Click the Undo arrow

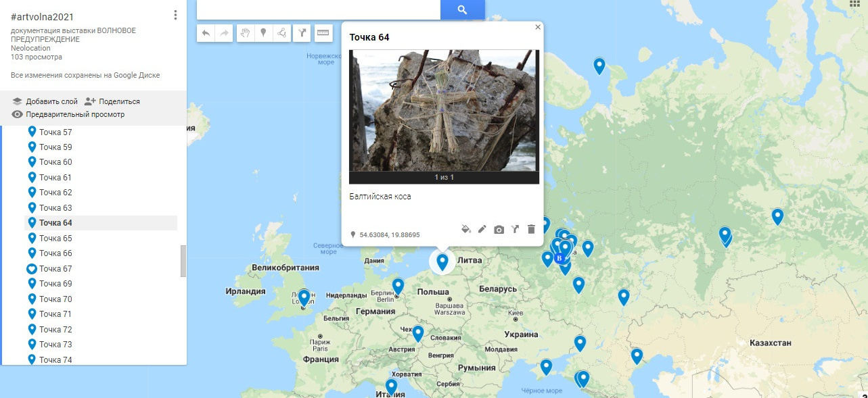tap(206, 32)
